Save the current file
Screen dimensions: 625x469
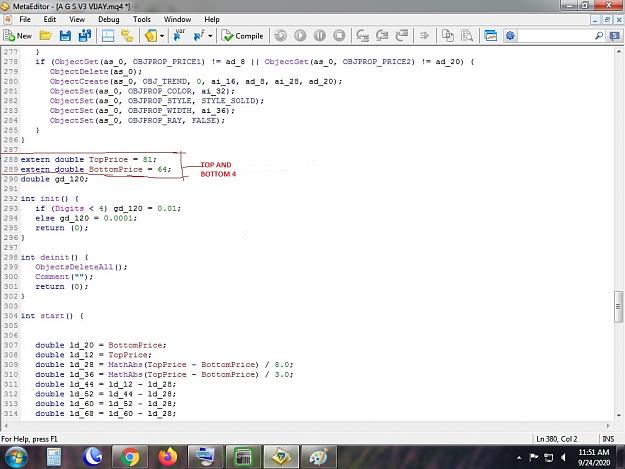(65, 36)
